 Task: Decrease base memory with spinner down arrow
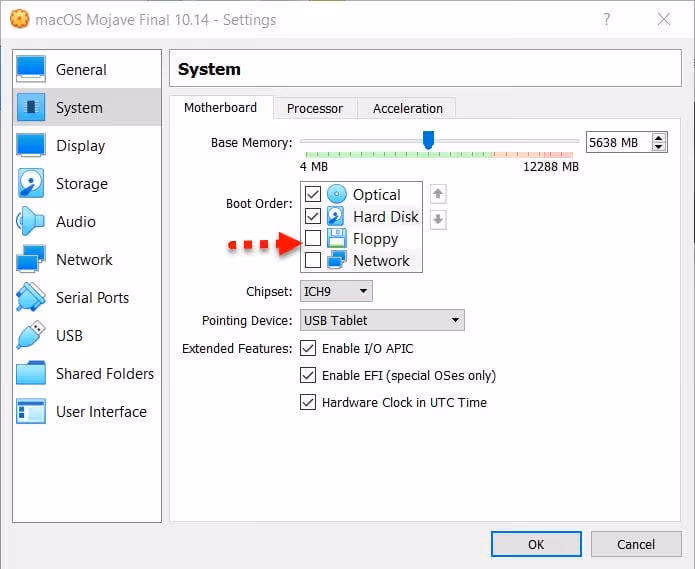(659, 147)
